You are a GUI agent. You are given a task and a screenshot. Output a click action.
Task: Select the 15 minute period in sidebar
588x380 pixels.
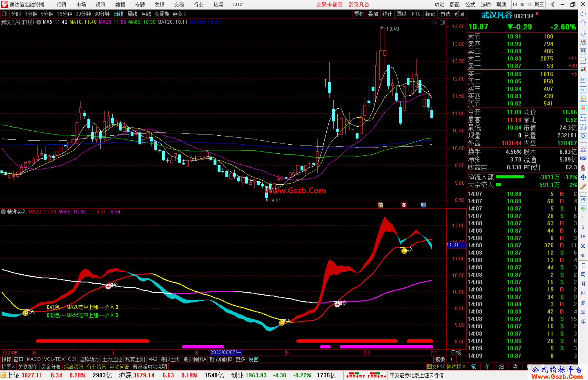583,237
